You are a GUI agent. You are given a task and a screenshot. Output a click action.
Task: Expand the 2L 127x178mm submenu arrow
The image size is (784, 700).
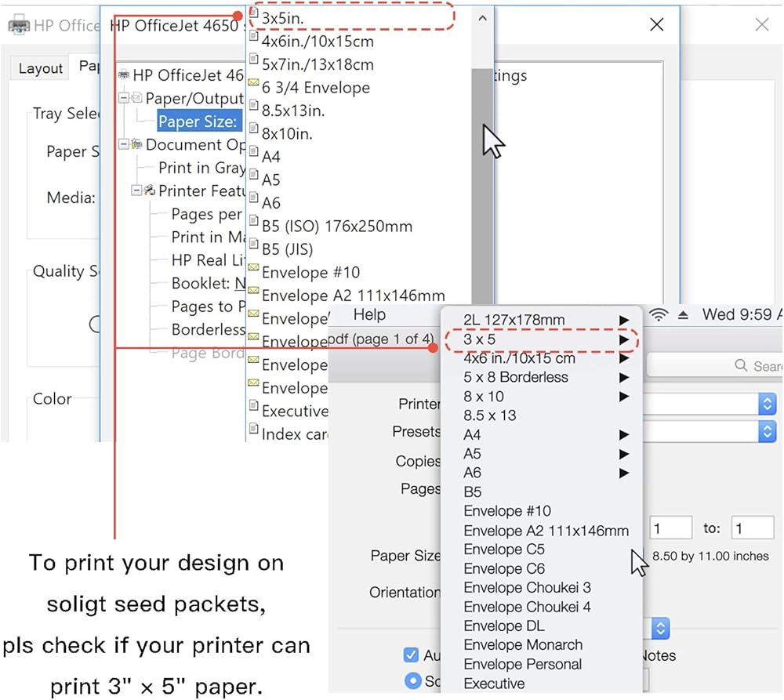pos(624,320)
